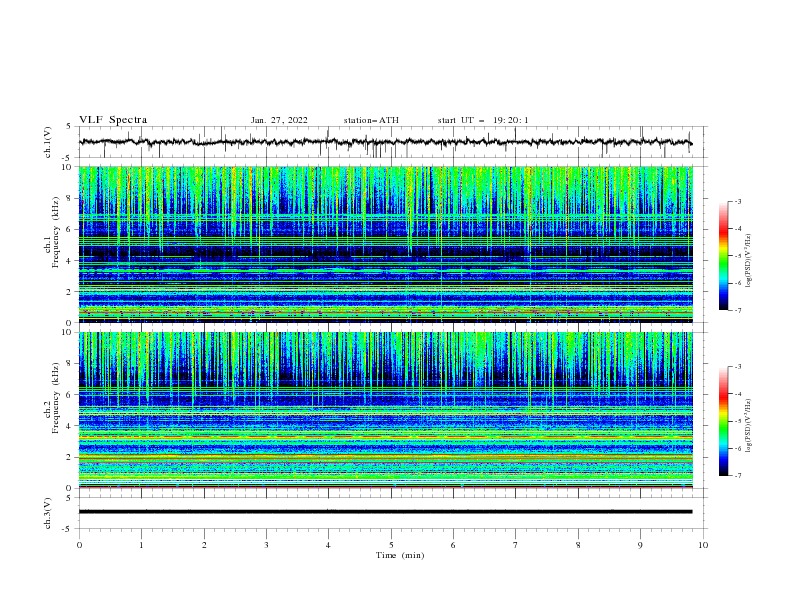The width and height of the screenshot is (792, 612).
Task: Click the 'Time (min)' axis label
Action: point(400,555)
